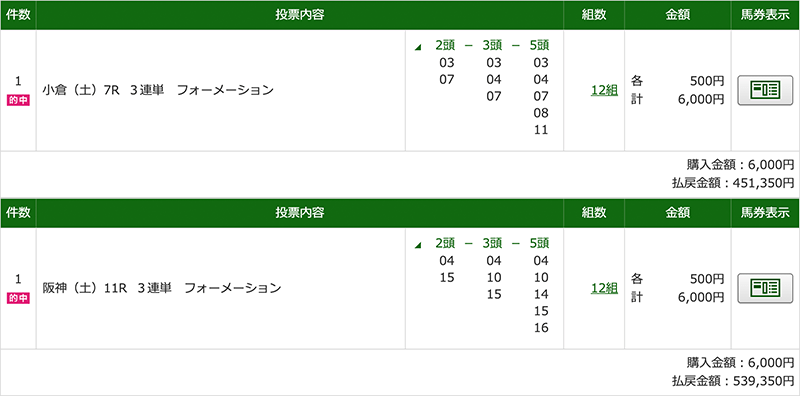The height and width of the screenshot is (396, 800).
Task: Click 件数 header in second table
Action: [18, 213]
